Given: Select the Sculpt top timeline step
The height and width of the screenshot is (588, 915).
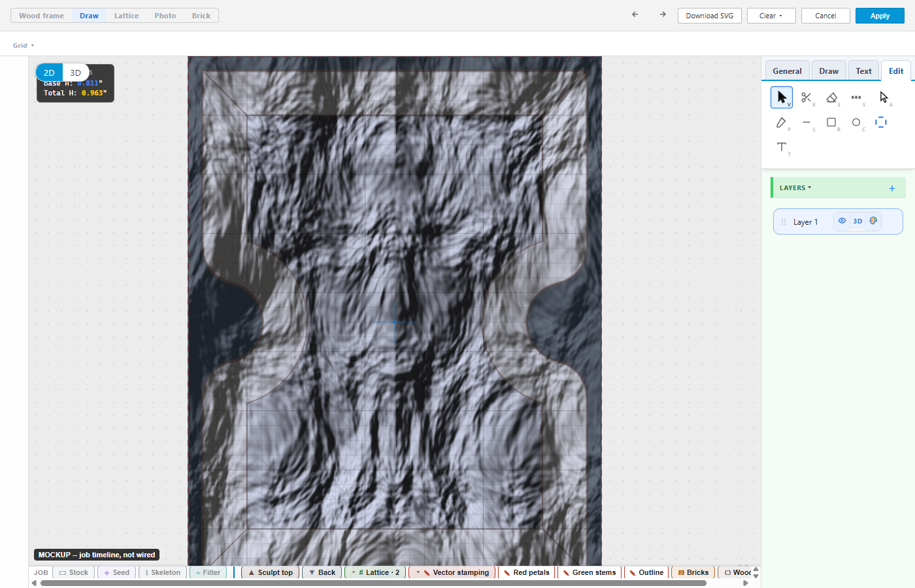Looking at the screenshot, I should pyautogui.click(x=271, y=572).
